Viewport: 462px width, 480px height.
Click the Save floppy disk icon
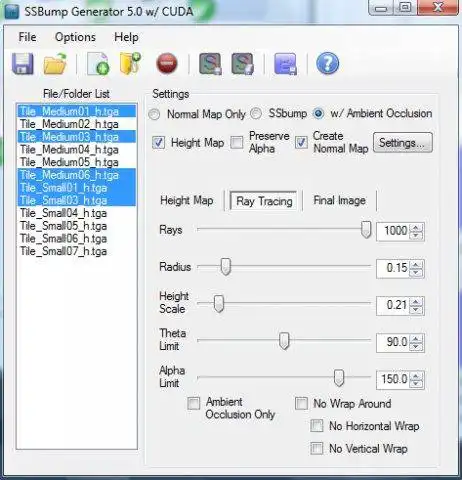(x=23, y=63)
